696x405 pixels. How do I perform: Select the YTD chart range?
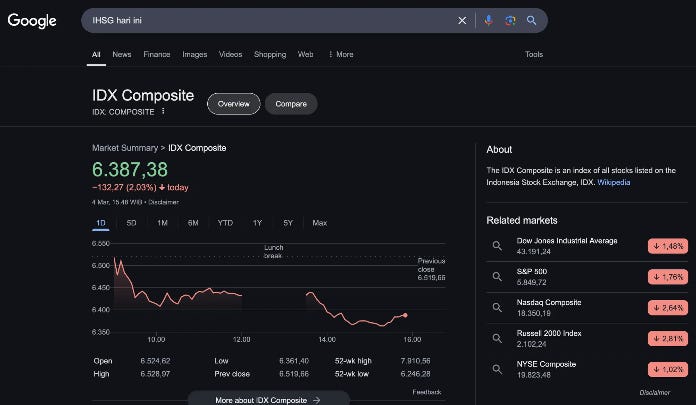click(x=225, y=223)
